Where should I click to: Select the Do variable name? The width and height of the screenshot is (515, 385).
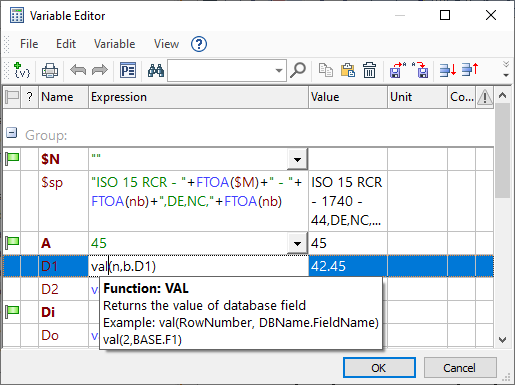[50, 335]
